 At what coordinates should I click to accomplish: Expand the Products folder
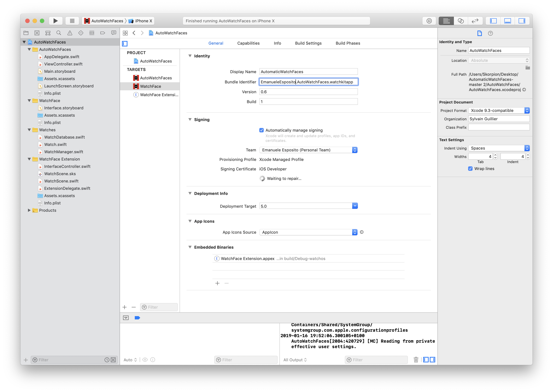point(29,210)
